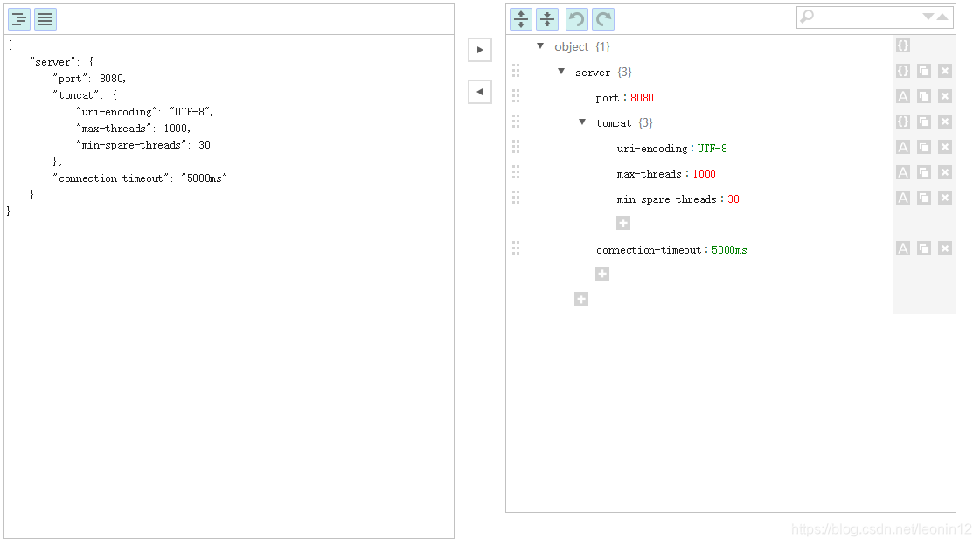Click the connection-timeout value 5000ms in tree
980x545 pixels.
tap(729, 250)
